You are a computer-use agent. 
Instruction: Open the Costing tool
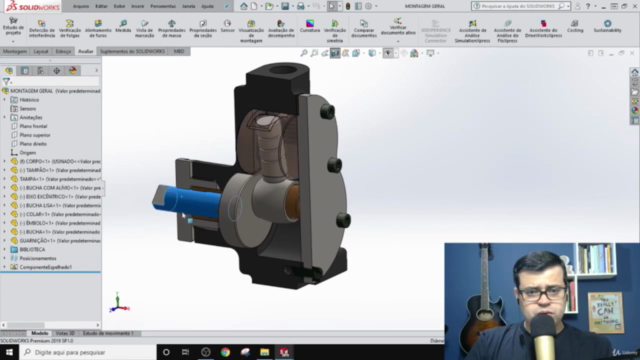575,26
